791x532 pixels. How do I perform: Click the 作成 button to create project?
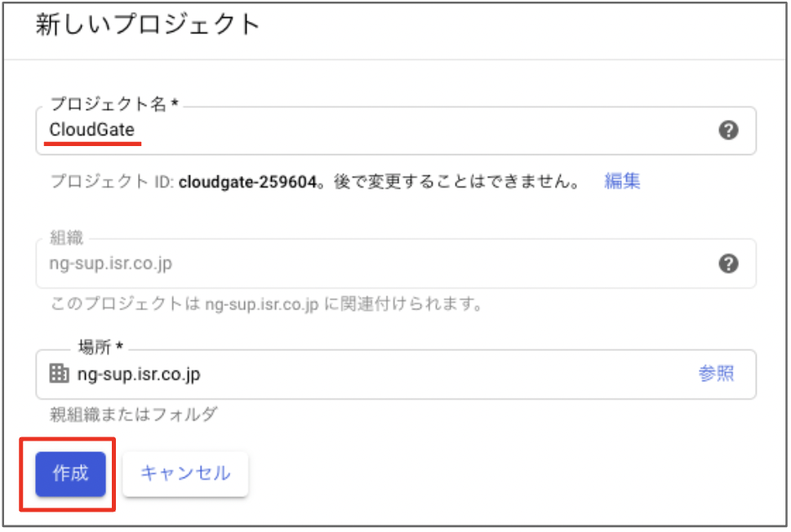71,474
